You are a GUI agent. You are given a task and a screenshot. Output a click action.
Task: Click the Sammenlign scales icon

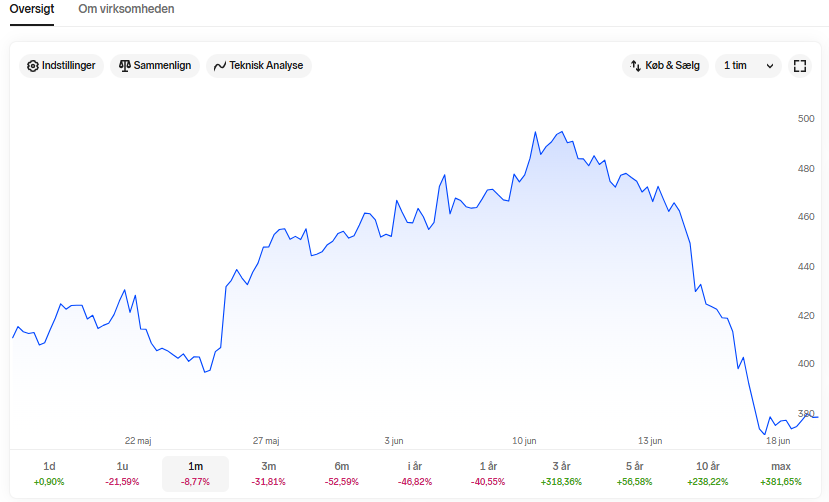pyautogui.click(x=124, y=66)
